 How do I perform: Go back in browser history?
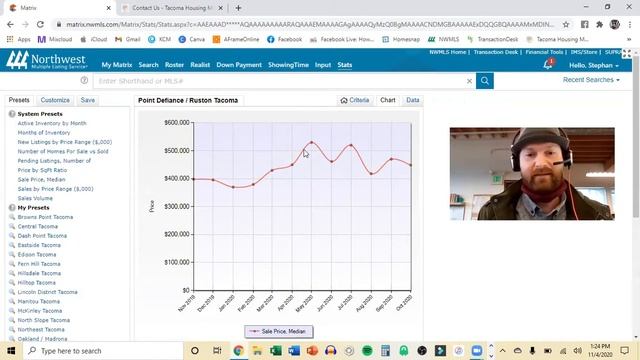(10, 24)
